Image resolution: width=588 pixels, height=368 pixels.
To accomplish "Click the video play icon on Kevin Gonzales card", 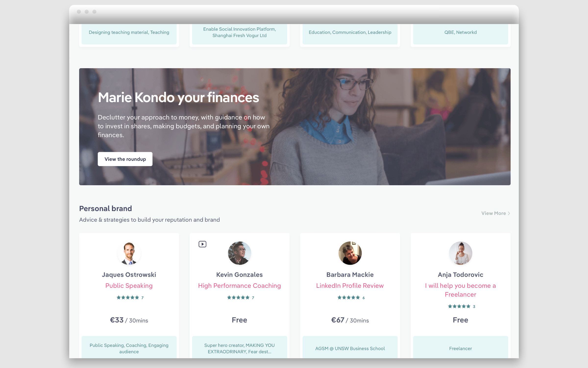I will coord(203,244).
